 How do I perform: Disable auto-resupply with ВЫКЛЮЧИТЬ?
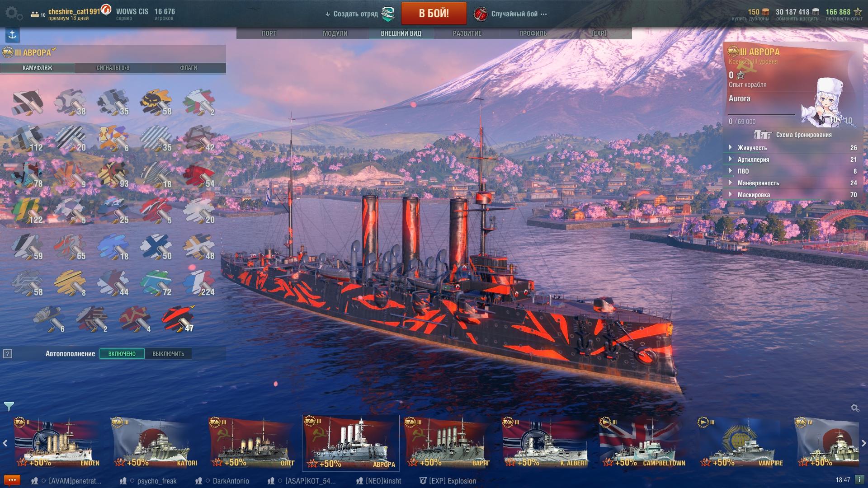[x=168, y=354]
